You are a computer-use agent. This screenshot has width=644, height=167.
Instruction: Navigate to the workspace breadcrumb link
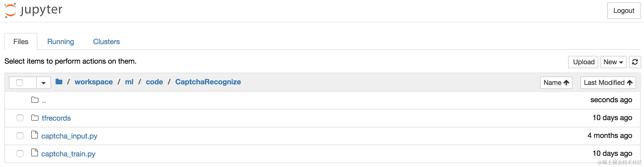pos(94,82)
